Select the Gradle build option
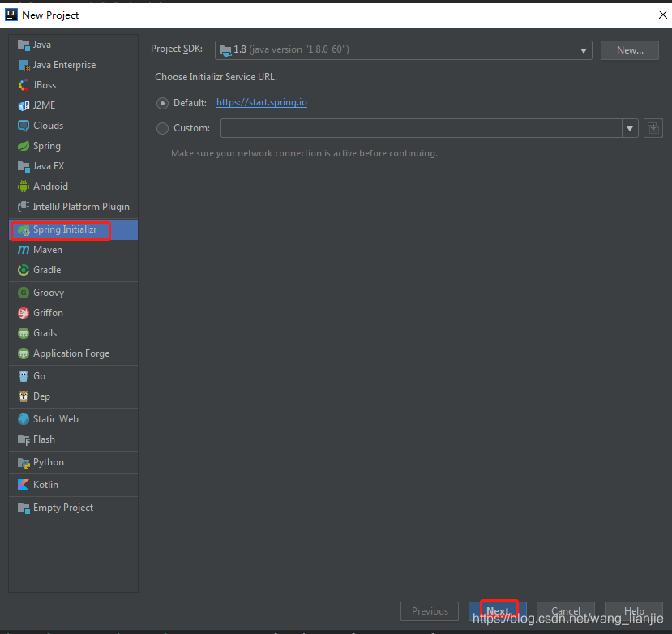 coord(45,269)
